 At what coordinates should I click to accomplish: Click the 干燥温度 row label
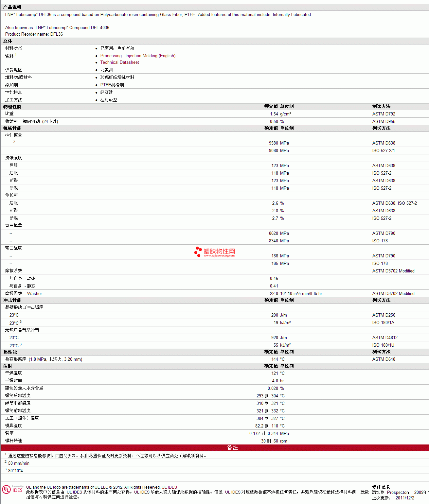click(14, 373)
